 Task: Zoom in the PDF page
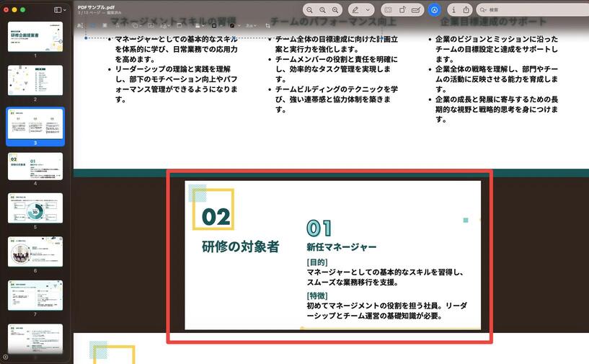pyautogui.click(x=335, y=10)
